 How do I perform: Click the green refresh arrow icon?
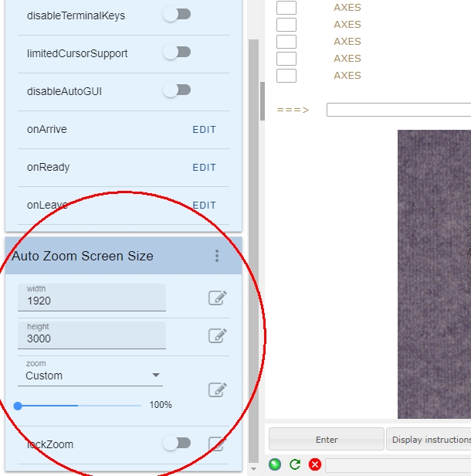tap(295, 464)
